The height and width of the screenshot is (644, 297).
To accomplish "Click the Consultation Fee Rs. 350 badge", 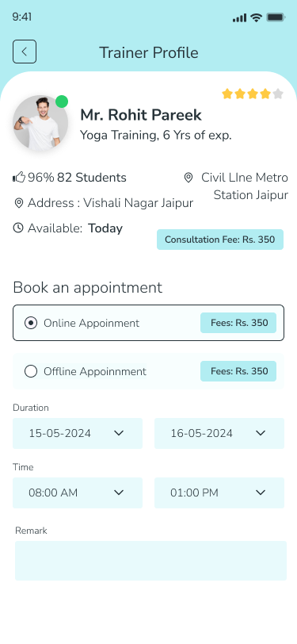I will (x=220, y=240).
